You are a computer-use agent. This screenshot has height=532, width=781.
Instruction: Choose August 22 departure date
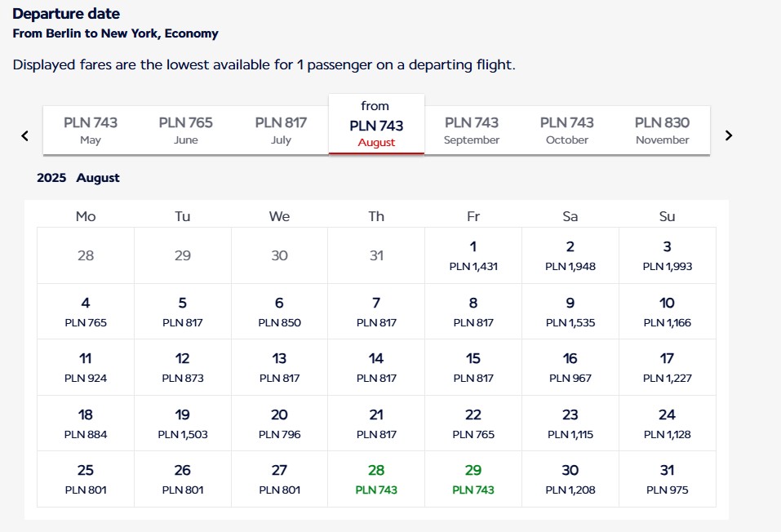point(473,423)
